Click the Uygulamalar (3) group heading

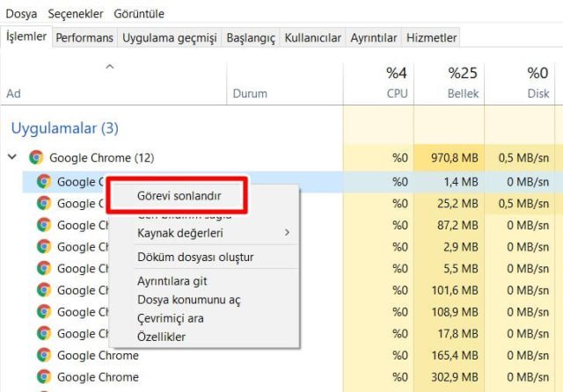click(64, 128)
